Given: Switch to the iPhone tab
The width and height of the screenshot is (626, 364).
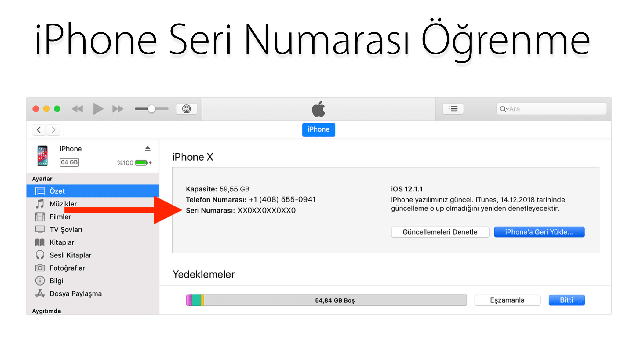Looking at the screenshot, I should 318,129.
